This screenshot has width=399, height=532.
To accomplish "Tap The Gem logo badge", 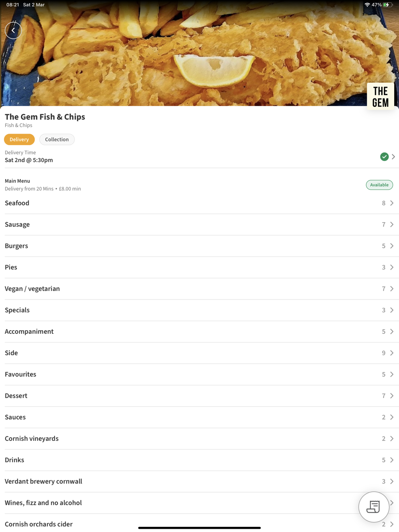I will click(380, 96).
